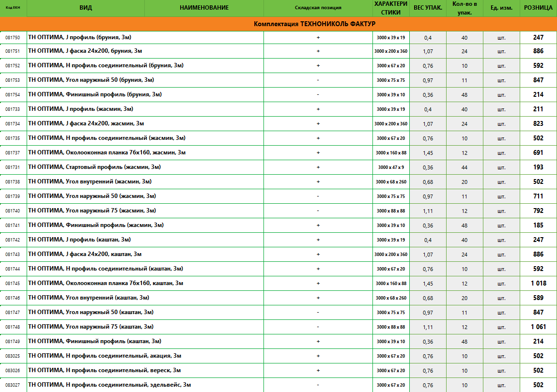
Task: Click 'ТН ОПТИМА, J профиль (бруния, 3м)'
Action: click(x=79, y=37)
